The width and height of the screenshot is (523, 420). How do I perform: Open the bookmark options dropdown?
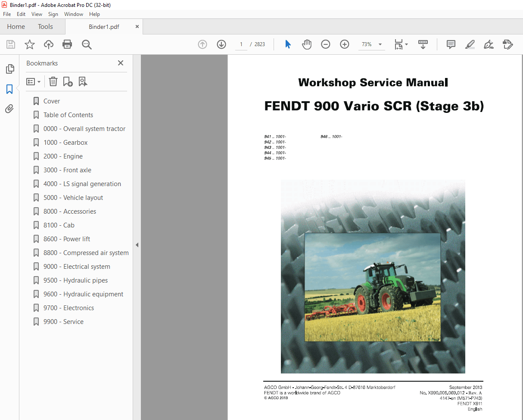[33, 81]
